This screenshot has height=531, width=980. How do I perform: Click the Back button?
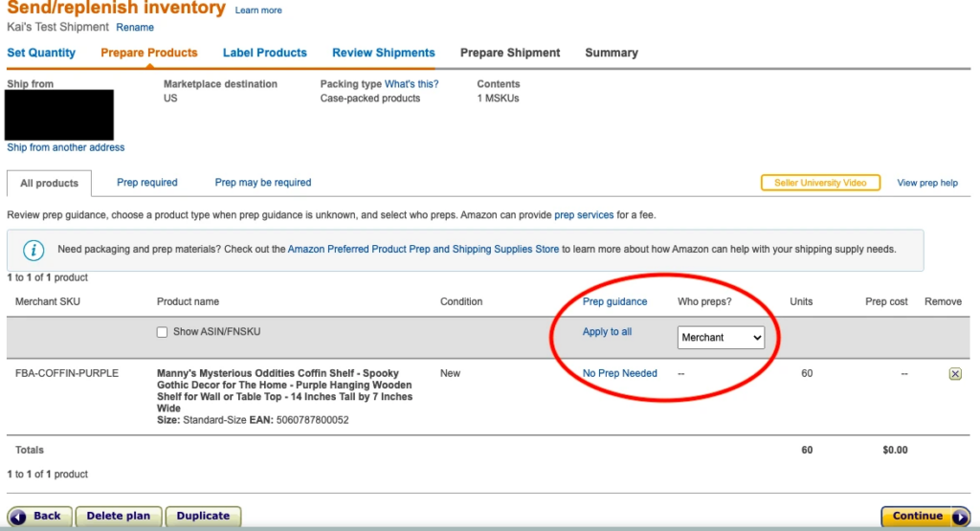39,516
